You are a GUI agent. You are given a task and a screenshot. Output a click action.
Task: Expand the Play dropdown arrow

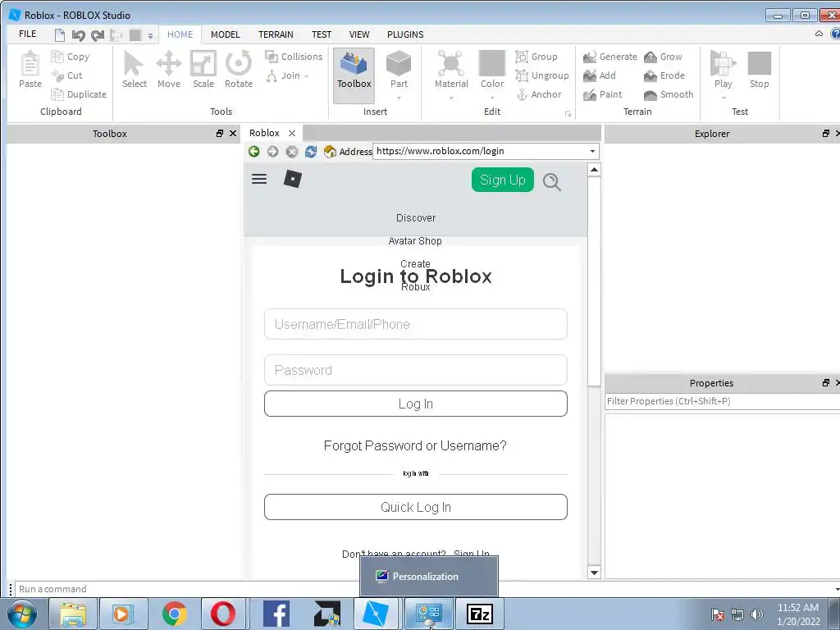click(x=724, y=98)
